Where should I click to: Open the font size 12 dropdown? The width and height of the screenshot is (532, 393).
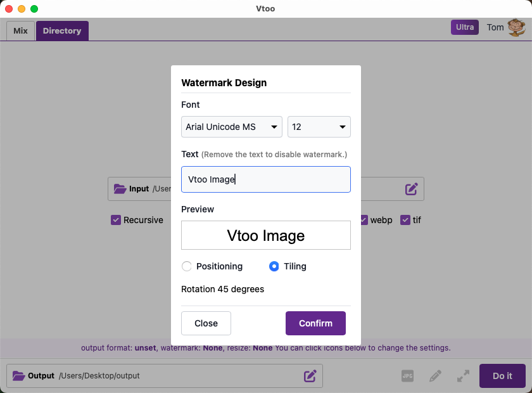[319, 127]
